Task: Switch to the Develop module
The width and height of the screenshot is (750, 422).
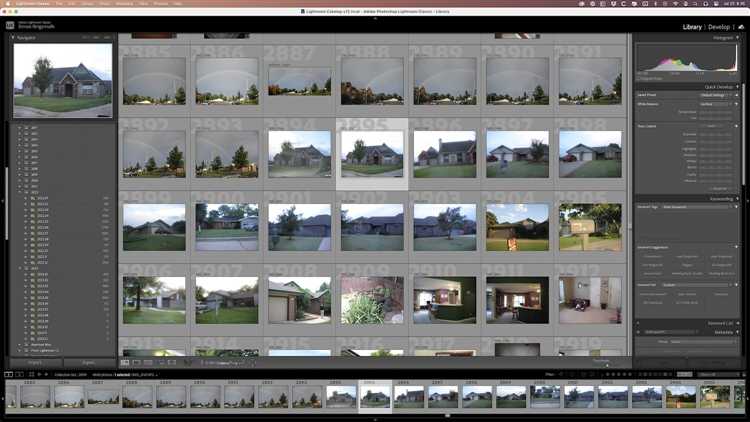Action: point(719,27)
